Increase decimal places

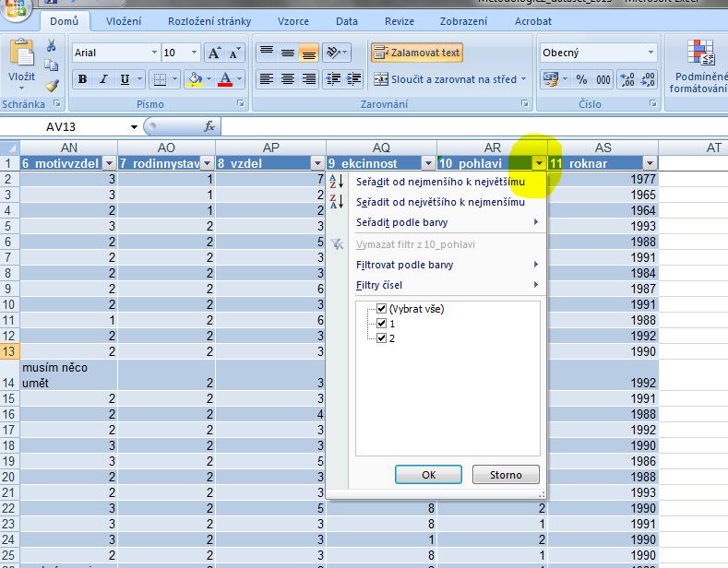pos(627,79)
